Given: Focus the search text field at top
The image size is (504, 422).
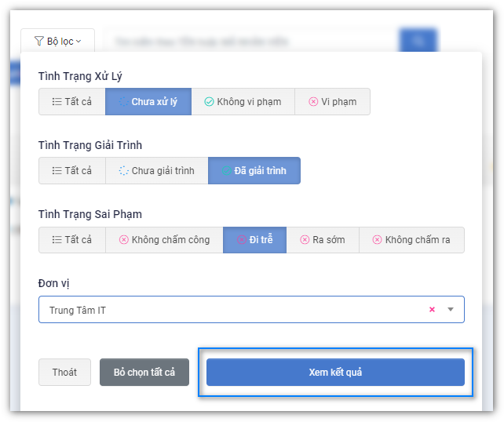Looking at the screenshot, I should (251, 41).
